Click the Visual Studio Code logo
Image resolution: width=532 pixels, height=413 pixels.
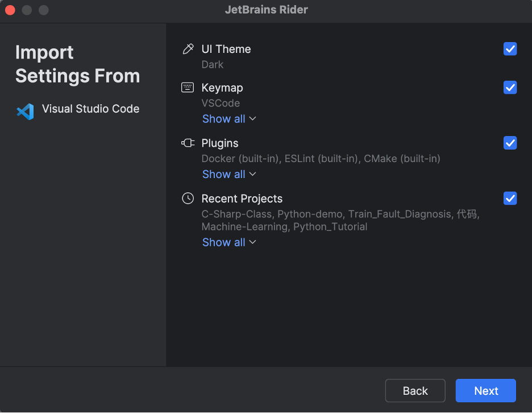[25, 111]
